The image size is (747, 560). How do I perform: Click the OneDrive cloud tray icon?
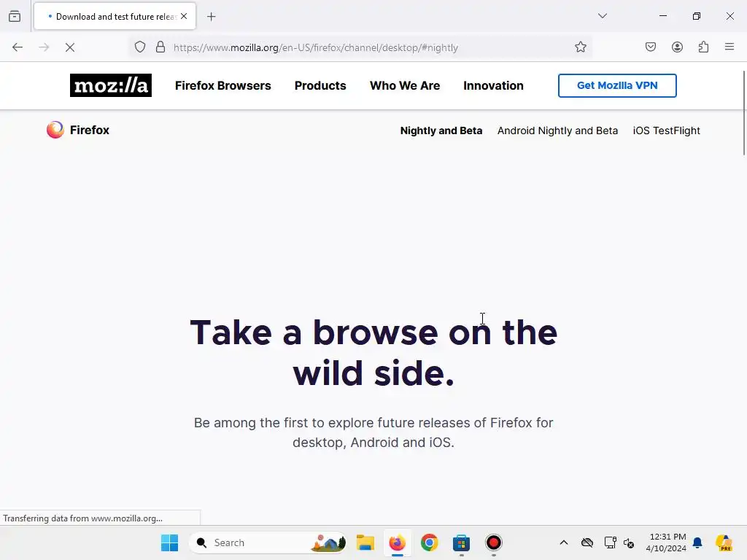point(587,542)
